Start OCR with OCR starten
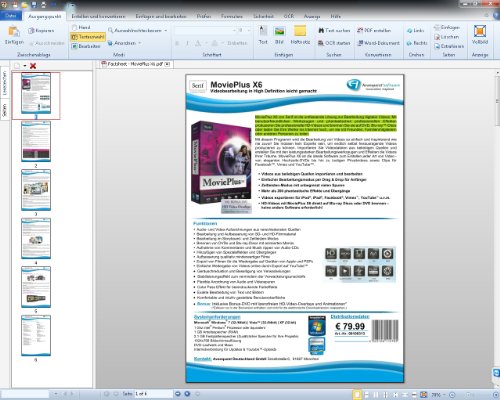Image resolution: width=500 pixels, height=400 pixels. (334, 43)
